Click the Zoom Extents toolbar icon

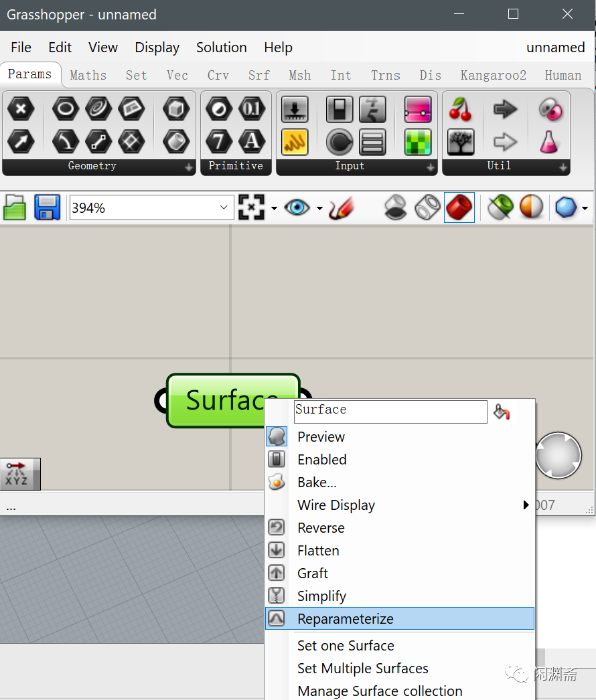(252, 207)
